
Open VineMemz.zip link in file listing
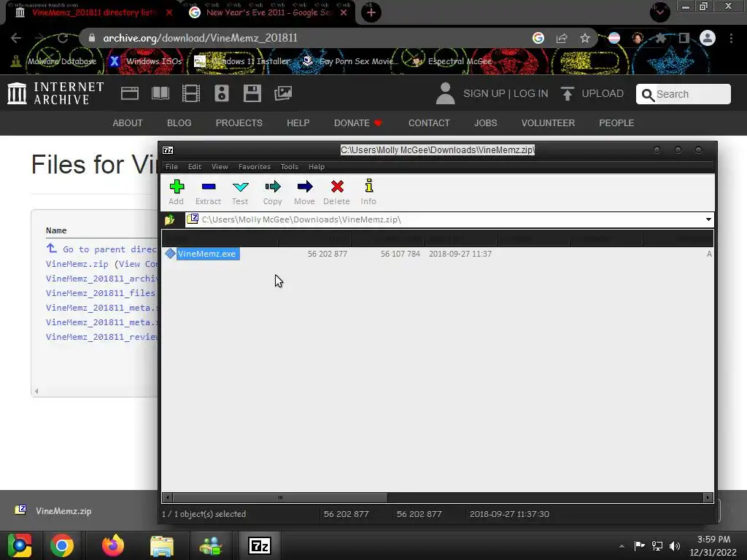pos(77,264)
